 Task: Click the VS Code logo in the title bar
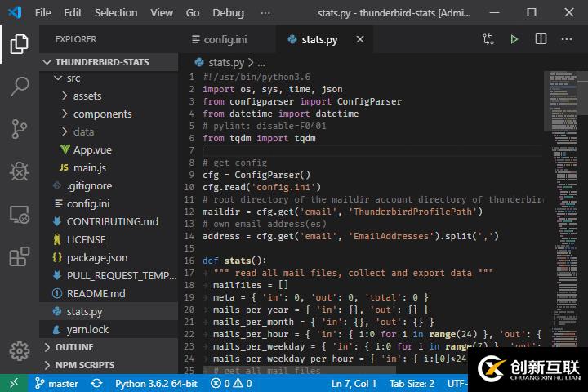(15, 12)
